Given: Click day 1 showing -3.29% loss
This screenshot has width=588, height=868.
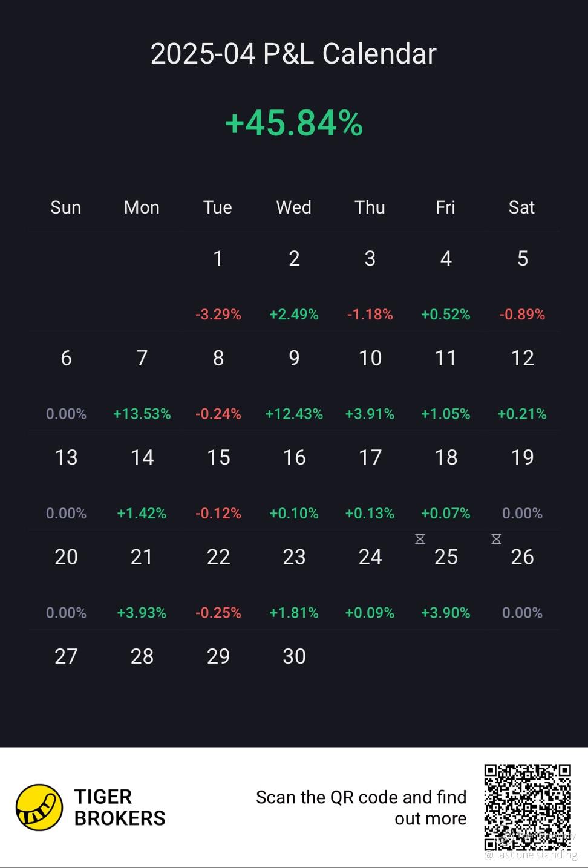Looking at the screenshot, I should pos(218,282).
